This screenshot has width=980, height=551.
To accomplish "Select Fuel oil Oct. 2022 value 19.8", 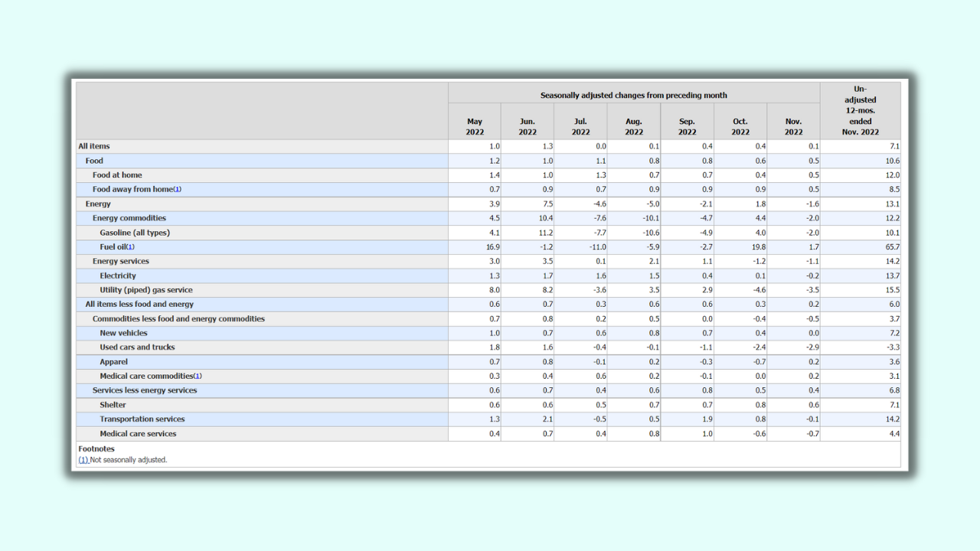I will (758, 247).
